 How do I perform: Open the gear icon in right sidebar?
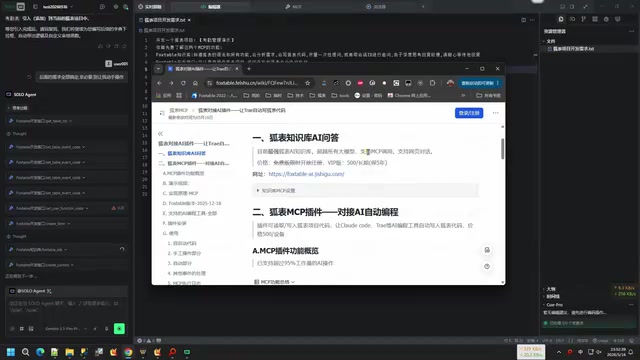coord(606,19)
